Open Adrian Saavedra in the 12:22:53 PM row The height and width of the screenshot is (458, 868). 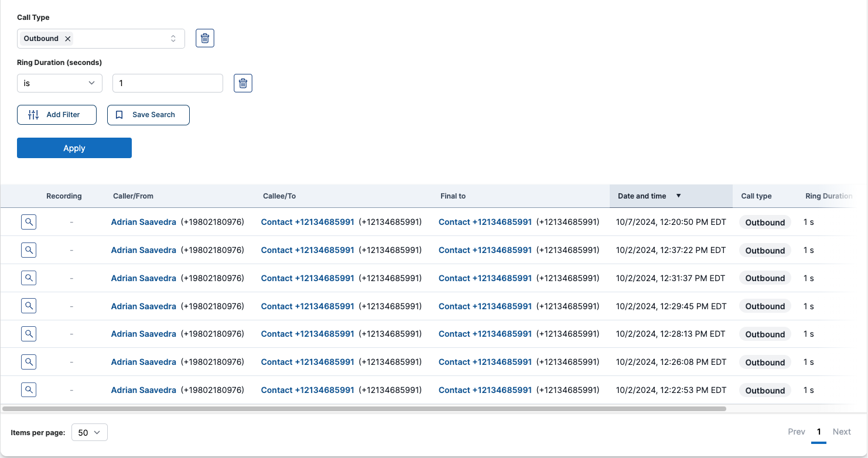143,390
